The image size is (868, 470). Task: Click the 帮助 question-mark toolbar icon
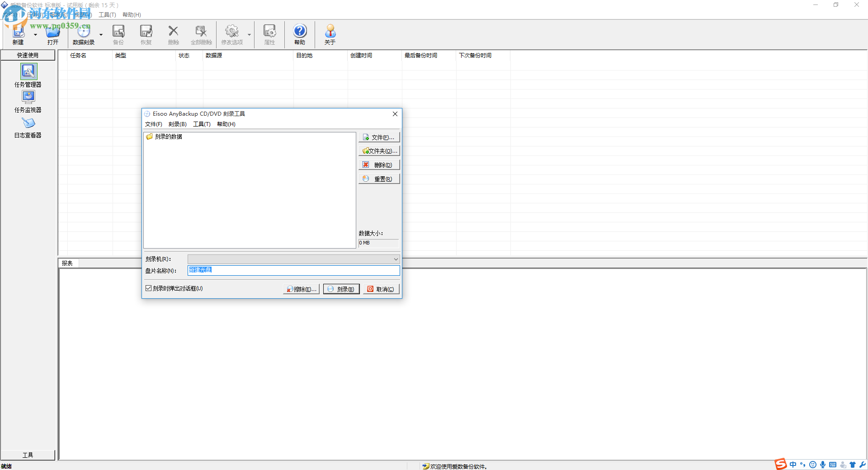tap(300, 34)
